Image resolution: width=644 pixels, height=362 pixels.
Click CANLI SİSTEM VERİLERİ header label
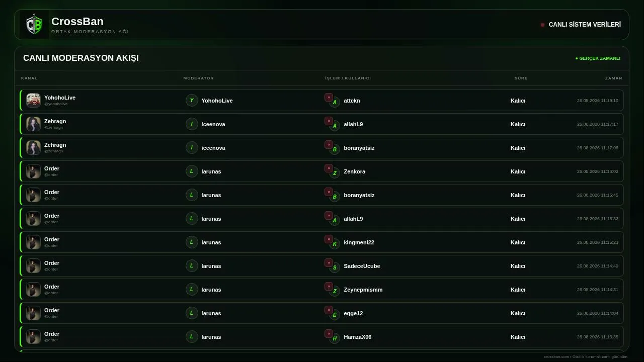[585, 25]
